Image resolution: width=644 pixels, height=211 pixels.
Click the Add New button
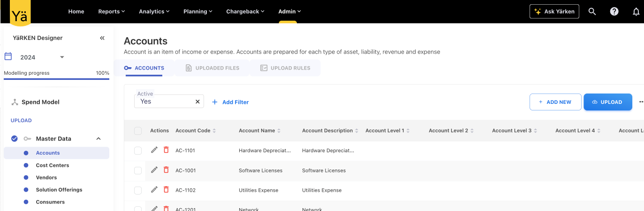555,102
